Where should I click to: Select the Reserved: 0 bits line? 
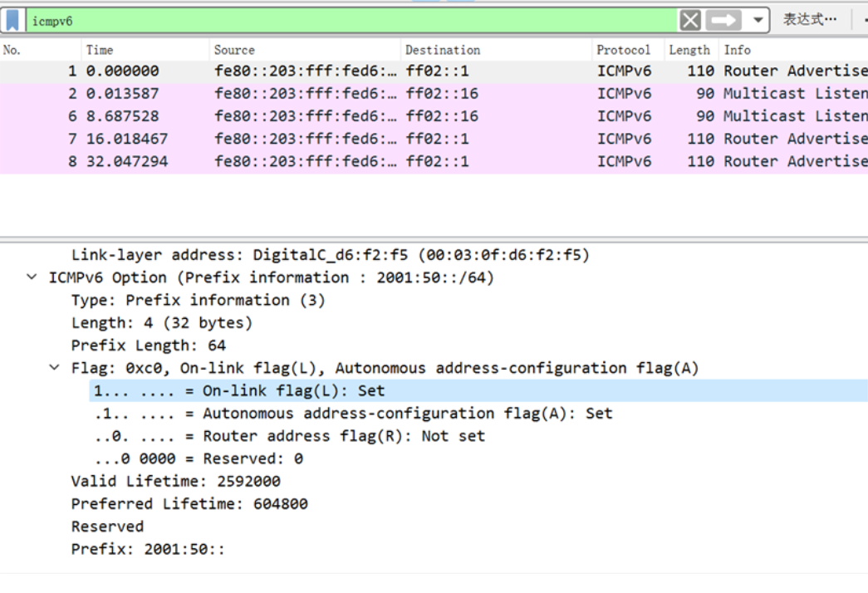click(199, 459)
